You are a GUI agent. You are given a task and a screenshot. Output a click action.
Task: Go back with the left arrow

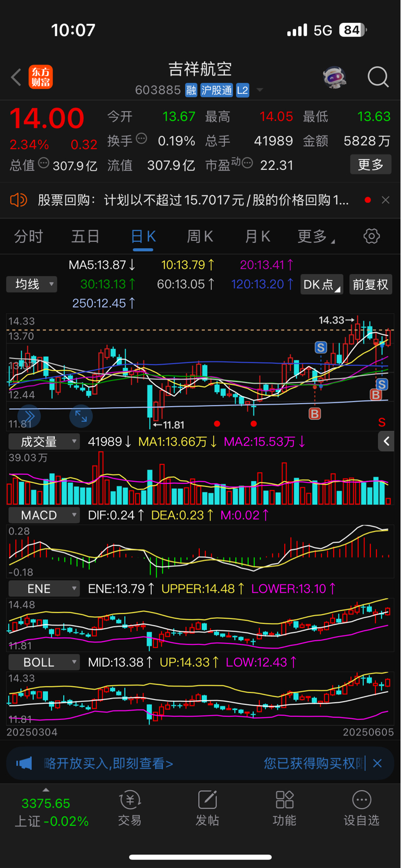pyautogui.click(x=16, y=77)
